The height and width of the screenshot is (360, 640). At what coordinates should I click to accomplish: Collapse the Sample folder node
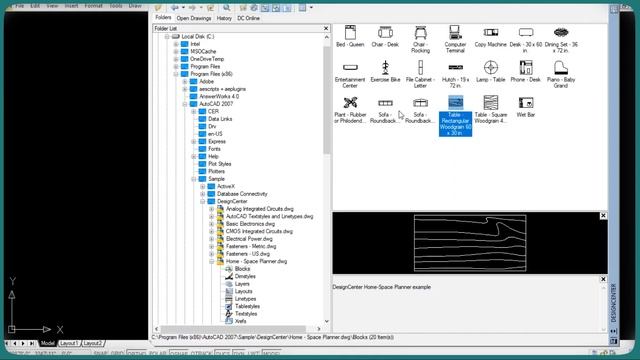click(194, 179)
